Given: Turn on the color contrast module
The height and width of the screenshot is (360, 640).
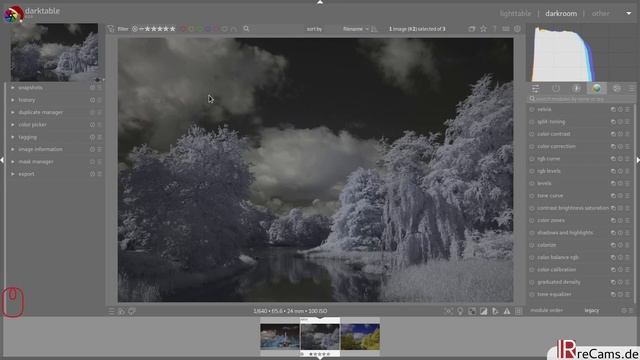Looking at the screenshot, I should click(x=532, y=134).
